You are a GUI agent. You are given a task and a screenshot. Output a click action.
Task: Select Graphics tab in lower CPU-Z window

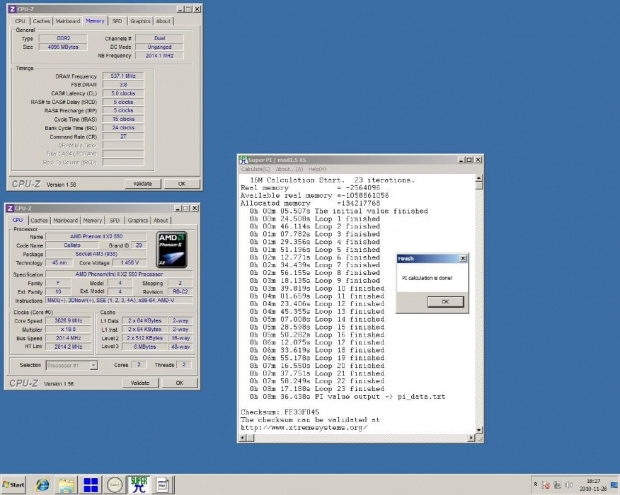tap(138, 220)
